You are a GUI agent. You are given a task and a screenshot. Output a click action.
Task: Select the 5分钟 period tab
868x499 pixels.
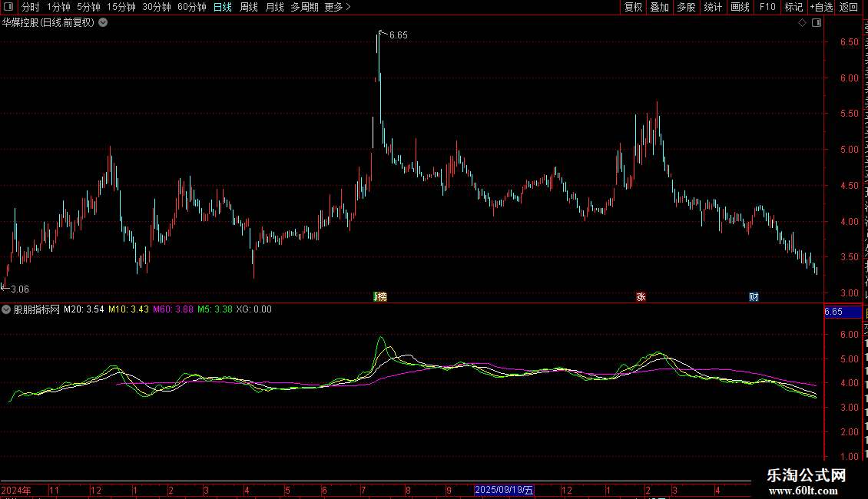coord(88,7)
